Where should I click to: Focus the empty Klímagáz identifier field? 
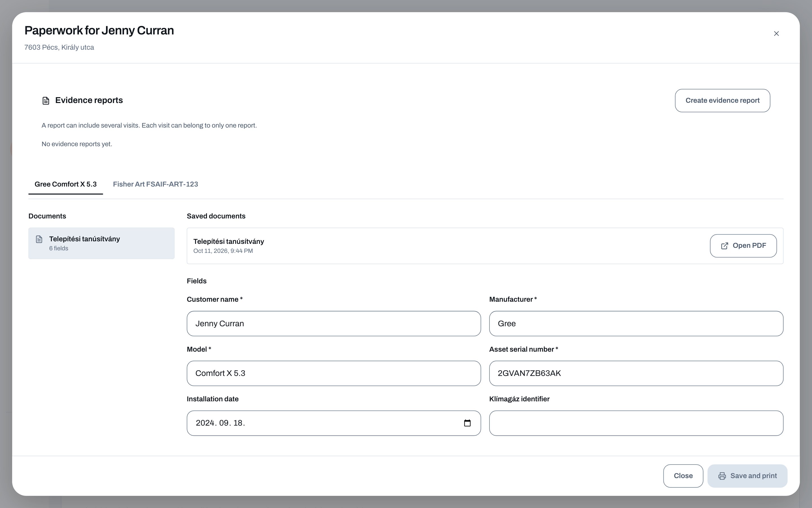point(636,423)
